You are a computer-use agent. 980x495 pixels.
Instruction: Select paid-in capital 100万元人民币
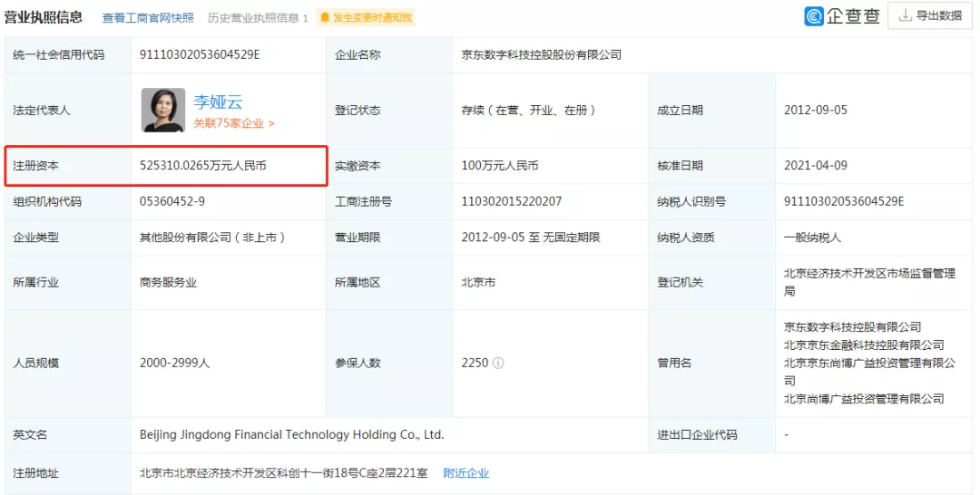tap(500, 165)
